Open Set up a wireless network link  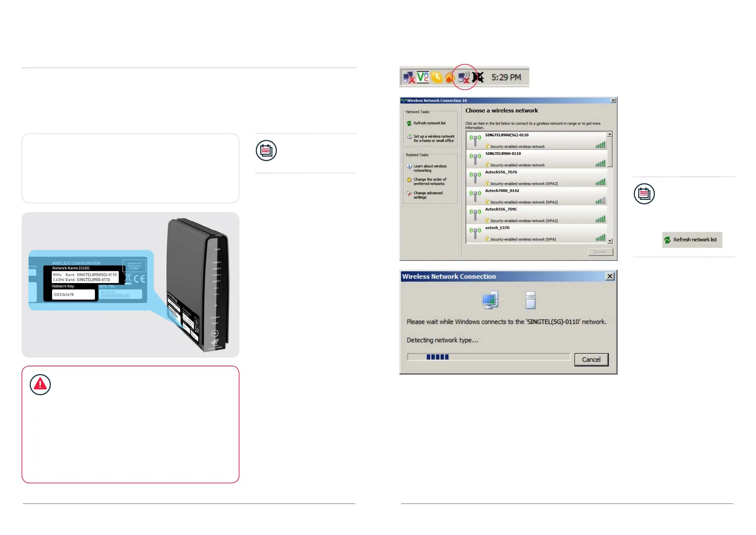[x=433, y=139]
